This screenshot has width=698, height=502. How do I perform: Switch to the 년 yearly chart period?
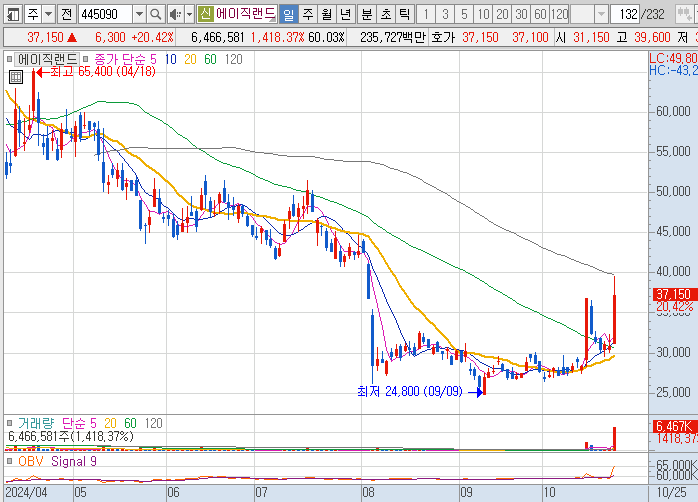pos(345,14)
